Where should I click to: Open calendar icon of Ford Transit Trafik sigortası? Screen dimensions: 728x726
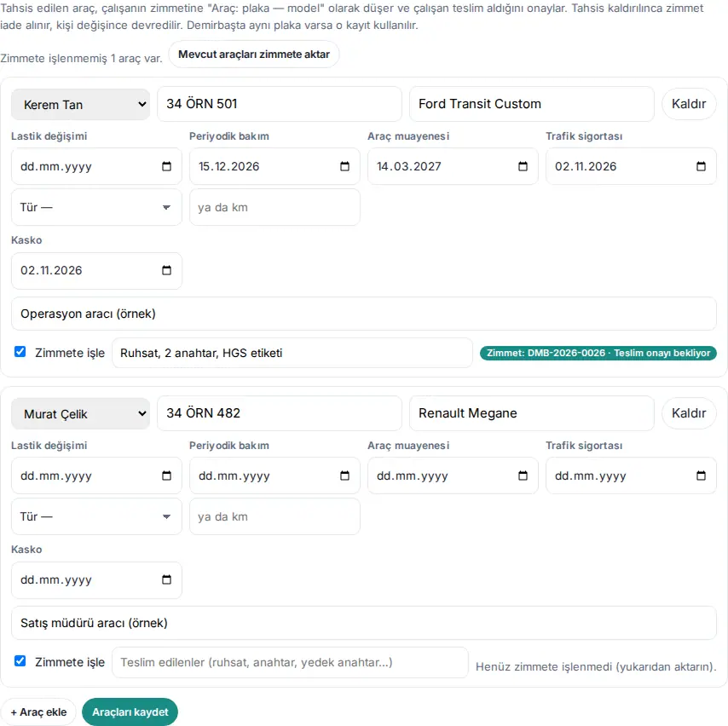[701, 166]
